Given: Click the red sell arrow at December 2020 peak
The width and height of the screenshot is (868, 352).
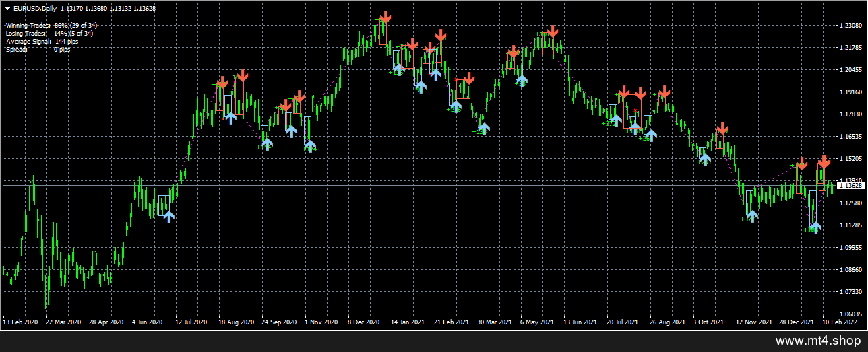Looking at the screenshot, I should (x=385, y=17).
